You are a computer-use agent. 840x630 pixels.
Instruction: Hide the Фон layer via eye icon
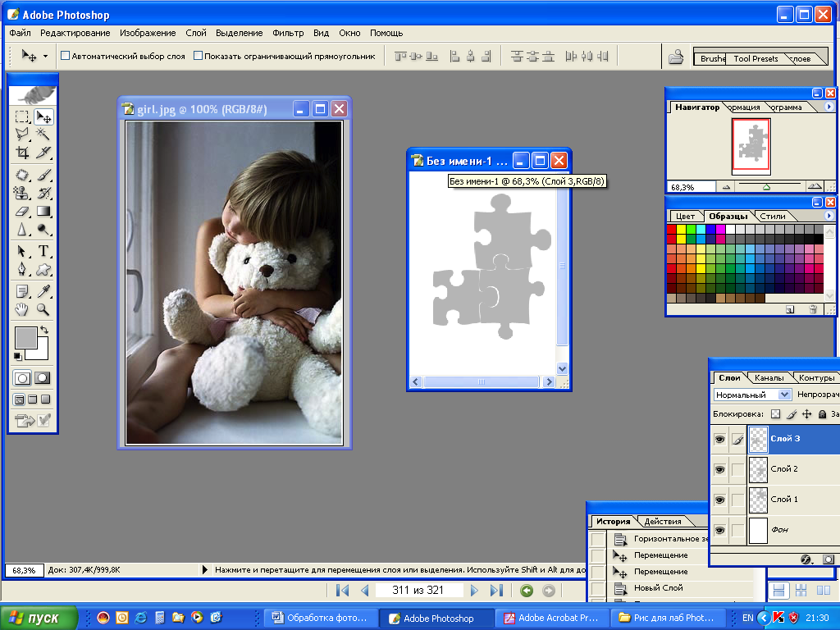point(719,530)
